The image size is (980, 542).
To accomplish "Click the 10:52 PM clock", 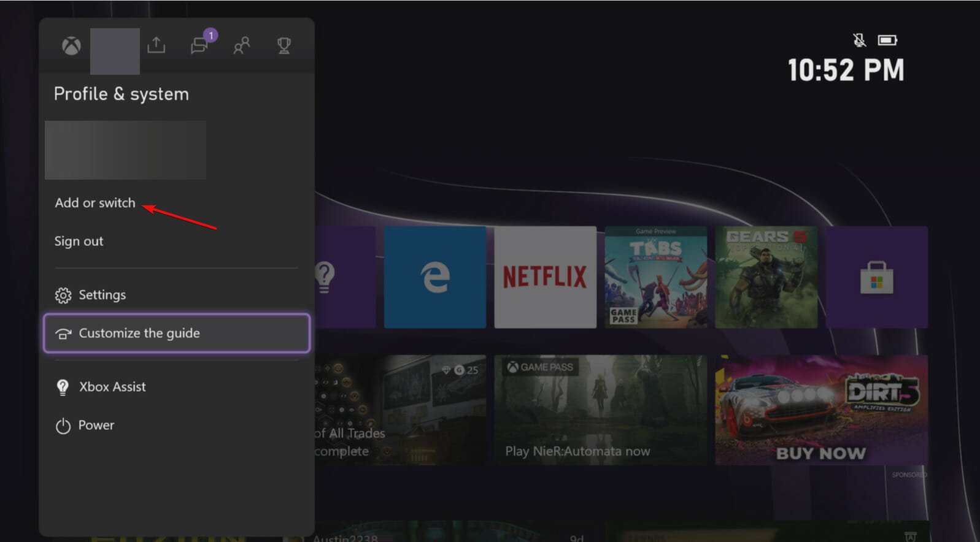I will click(x=846, y=70).
